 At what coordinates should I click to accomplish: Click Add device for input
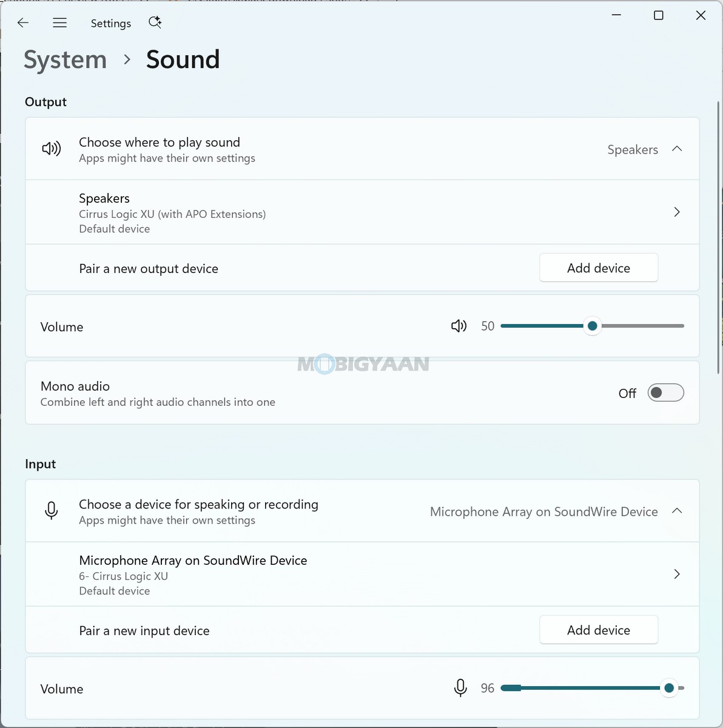click(x=599, y=630)
